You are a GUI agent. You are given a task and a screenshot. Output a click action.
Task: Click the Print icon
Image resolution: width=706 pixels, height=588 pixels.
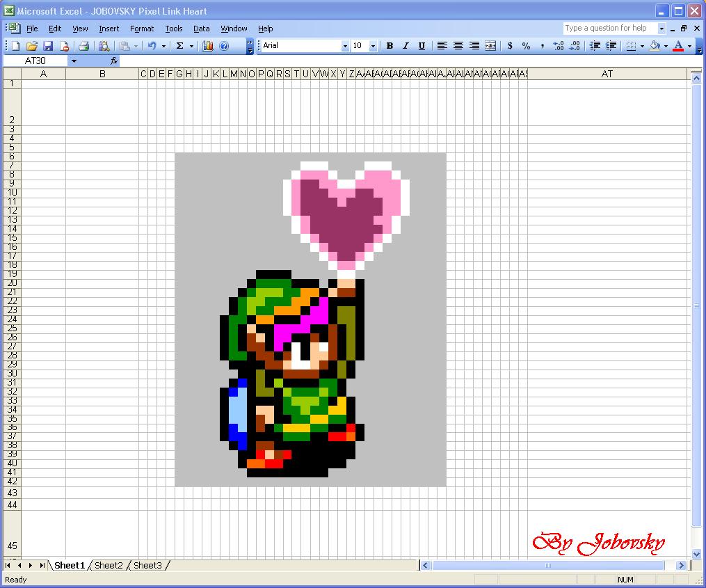pyautogui.click(x=83, y=46)
